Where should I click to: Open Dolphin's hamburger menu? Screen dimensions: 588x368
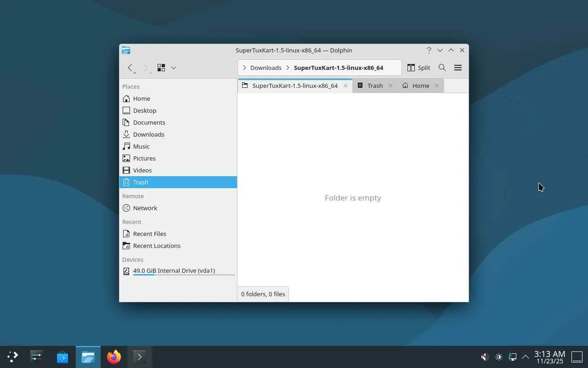[x=458, y=68]
